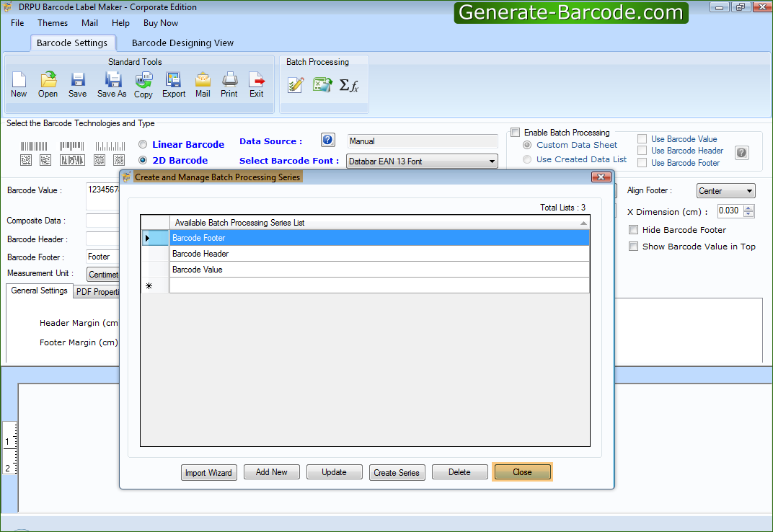Switch to Barcode Designing View tab
This screenshot has height=532, width=773.
[x=182, y=43]
